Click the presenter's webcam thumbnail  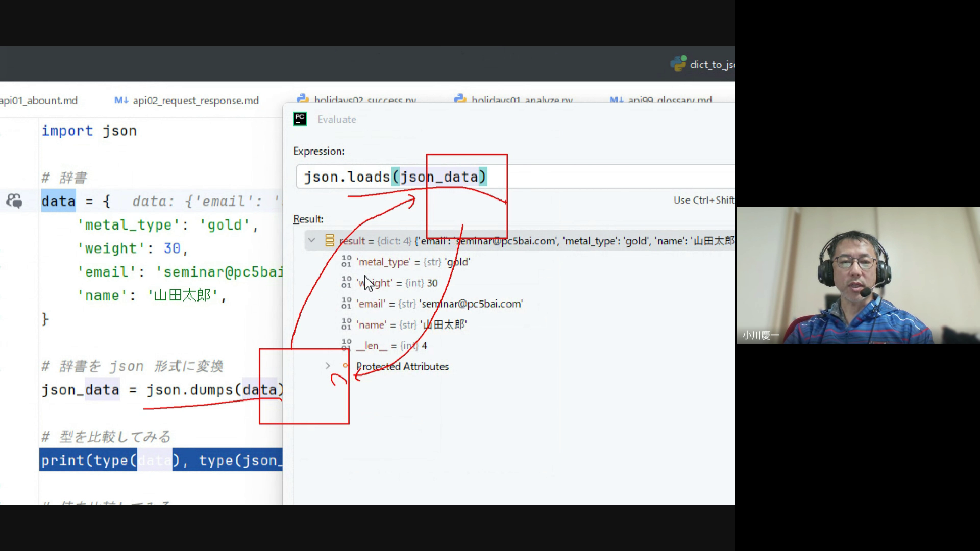click(x=857, y=275)
